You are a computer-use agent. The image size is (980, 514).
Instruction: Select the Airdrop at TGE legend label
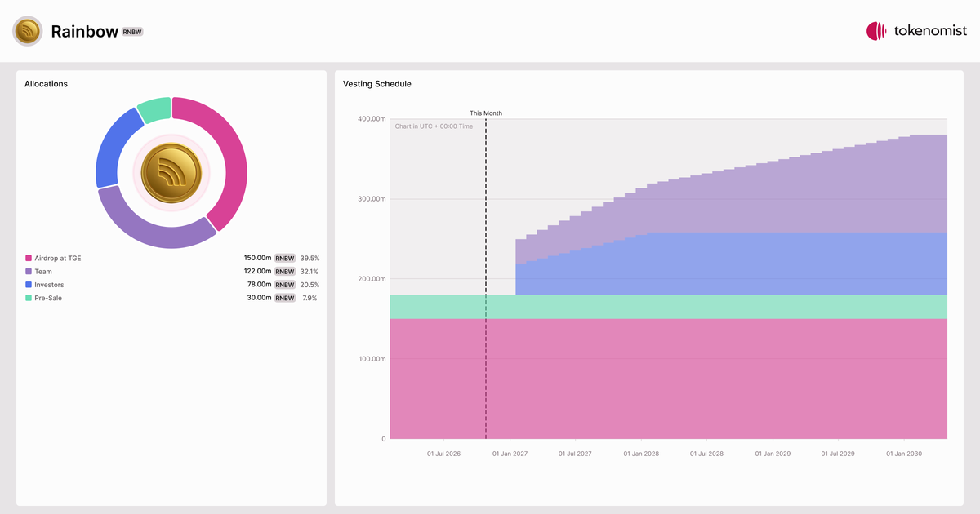58,258
